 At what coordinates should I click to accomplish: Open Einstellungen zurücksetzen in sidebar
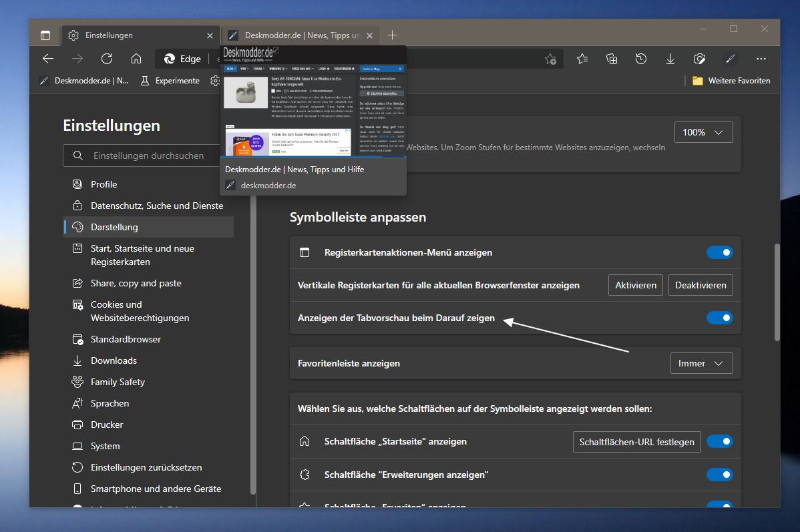click(x=148, y=468)
